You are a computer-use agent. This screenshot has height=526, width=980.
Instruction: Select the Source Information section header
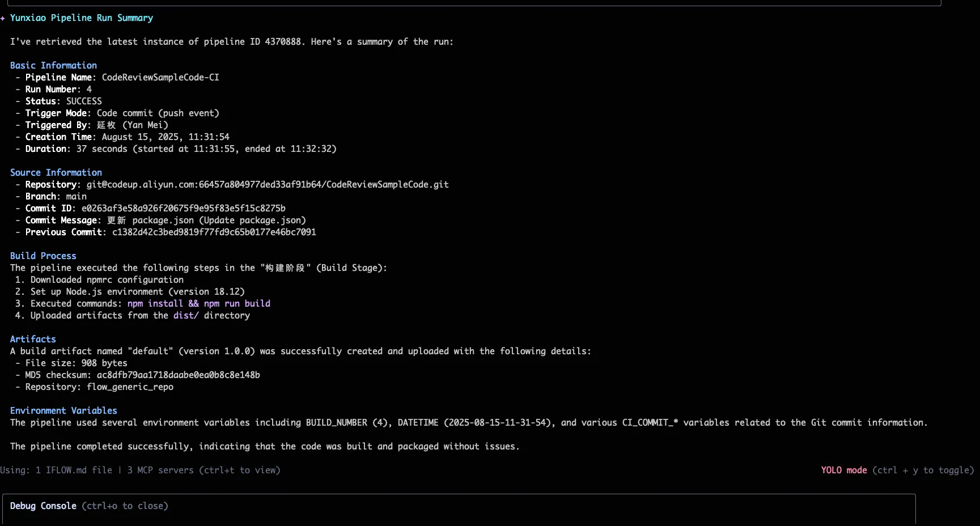56,172
